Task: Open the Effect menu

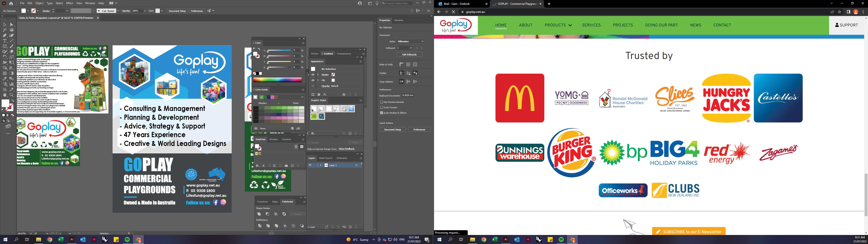Action: 69,3
